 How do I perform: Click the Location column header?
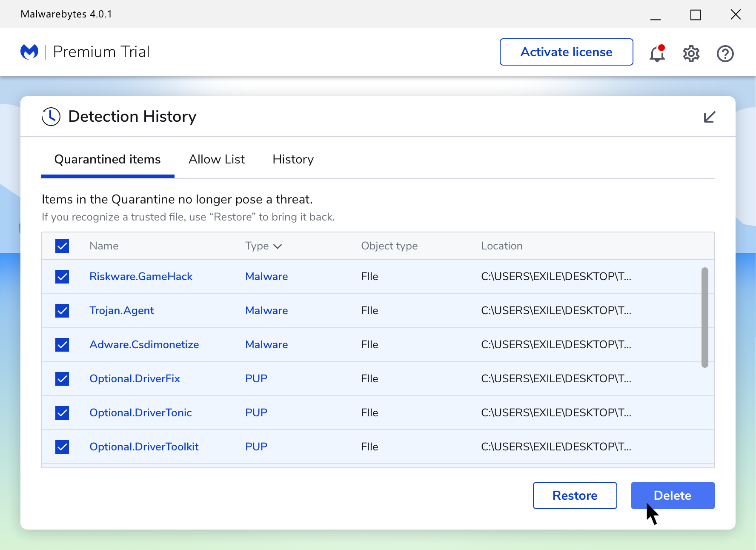point(502,246)
